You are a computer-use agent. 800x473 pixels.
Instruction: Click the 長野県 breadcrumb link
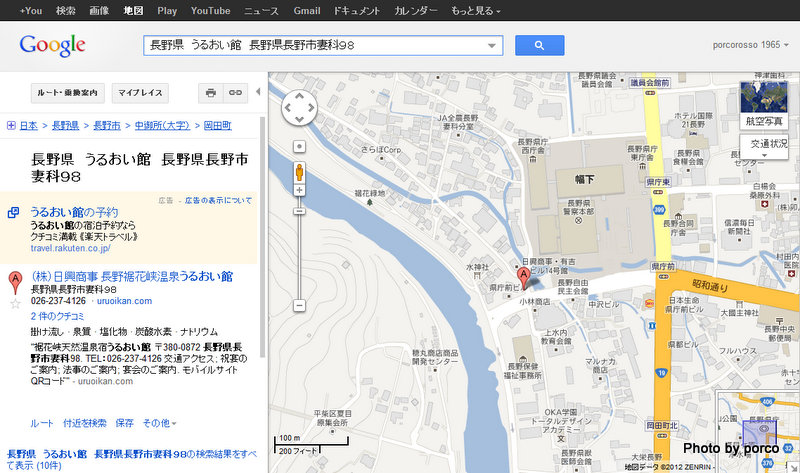[x=65, y=126]
